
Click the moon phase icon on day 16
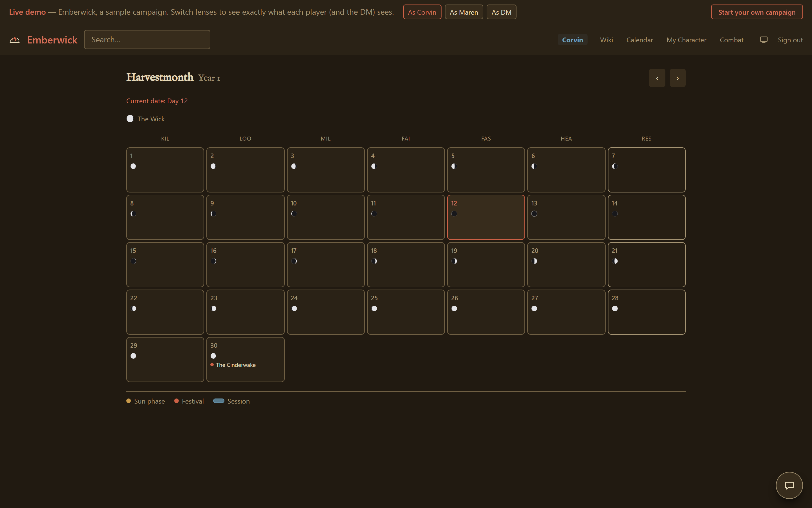(x=213, y=261)
